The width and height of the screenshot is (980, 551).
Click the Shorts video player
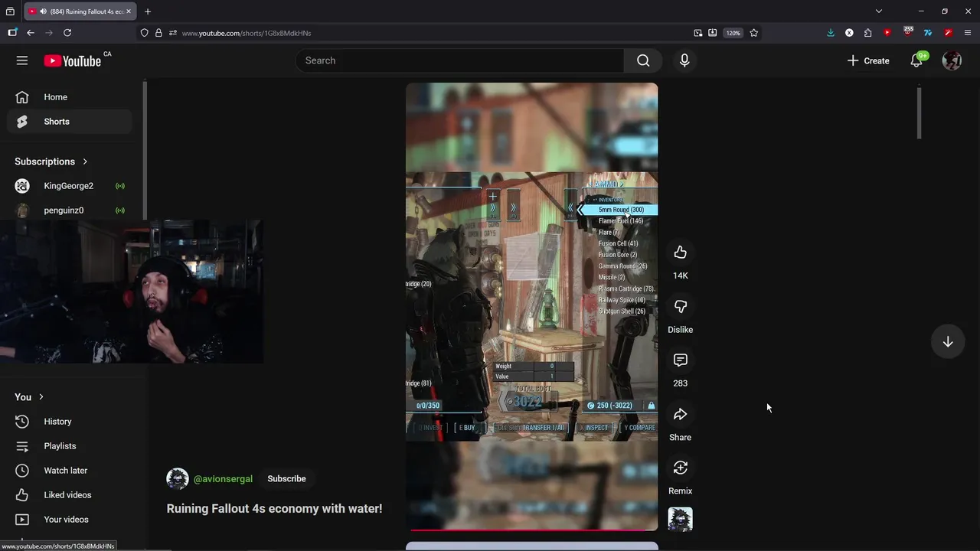(x=531, y=306)
